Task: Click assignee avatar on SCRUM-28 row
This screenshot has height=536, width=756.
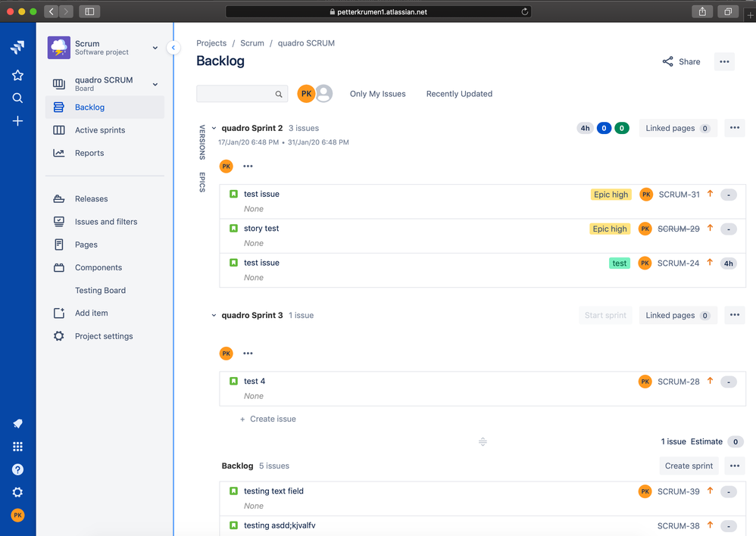Action: click(x=645, y=382)
